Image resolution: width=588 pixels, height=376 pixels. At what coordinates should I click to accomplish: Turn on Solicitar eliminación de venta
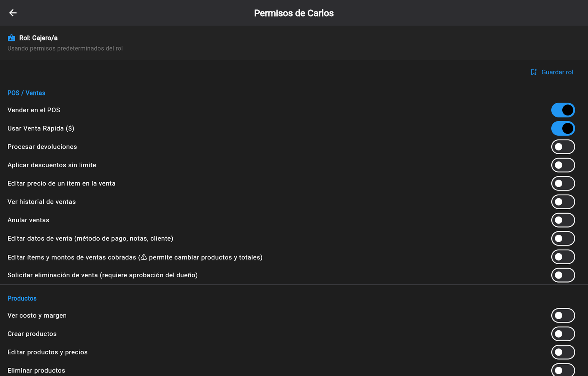563,275
